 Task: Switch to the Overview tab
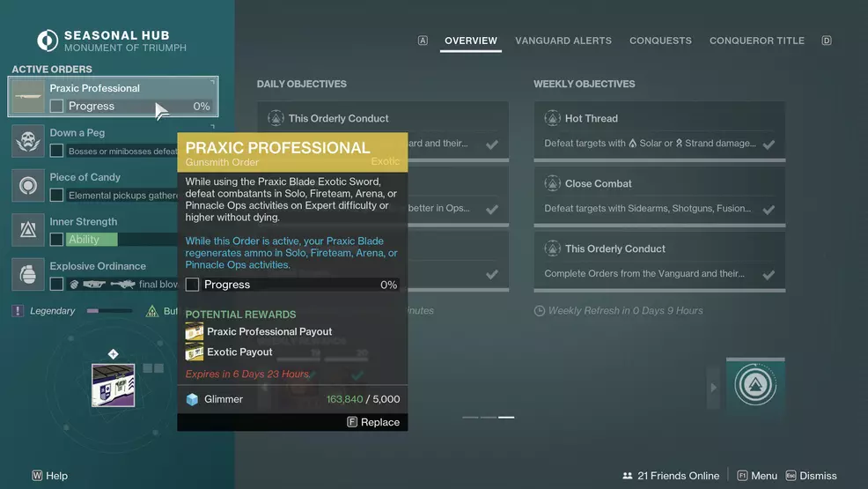click(x=471, y=41)
